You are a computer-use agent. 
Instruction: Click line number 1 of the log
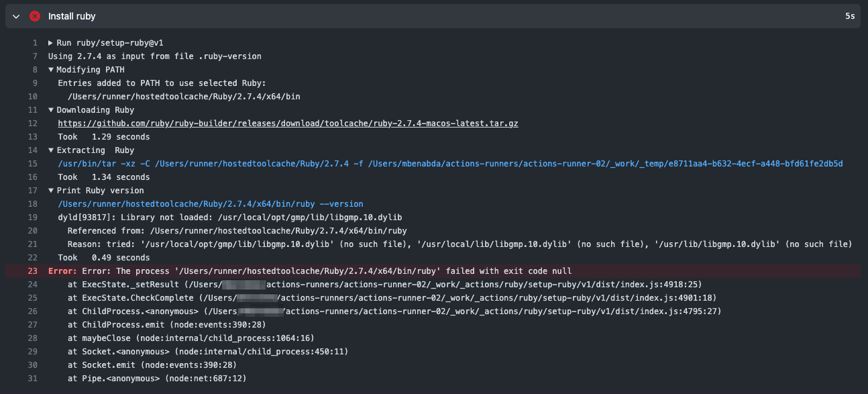pos(35,43)
